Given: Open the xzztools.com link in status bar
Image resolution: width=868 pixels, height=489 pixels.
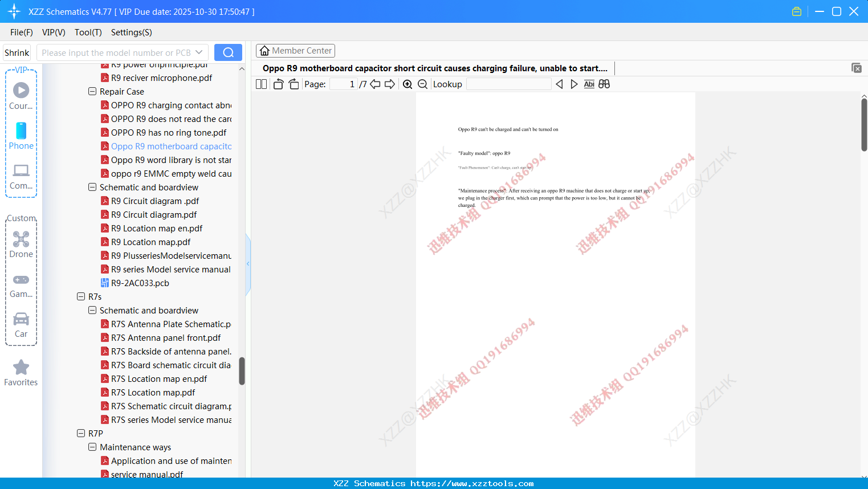Looking at the screenshot, I should pyautogui.click(x=472, y=483).
